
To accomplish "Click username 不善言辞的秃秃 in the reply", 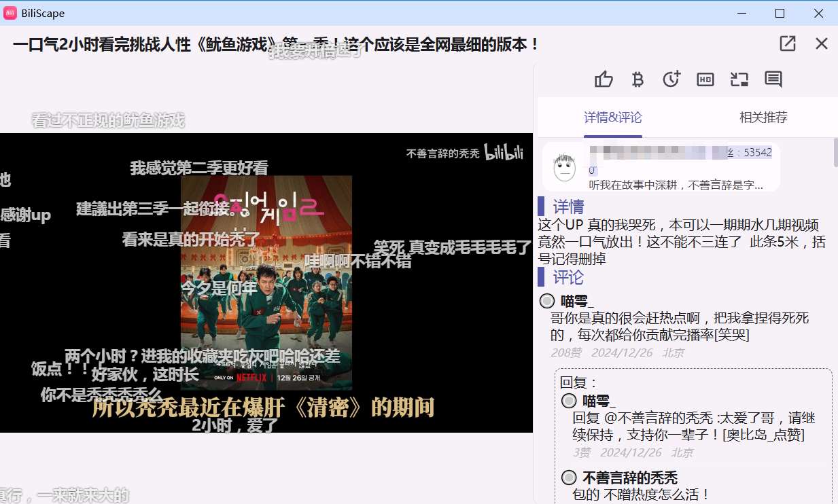I will click(630, 478).
